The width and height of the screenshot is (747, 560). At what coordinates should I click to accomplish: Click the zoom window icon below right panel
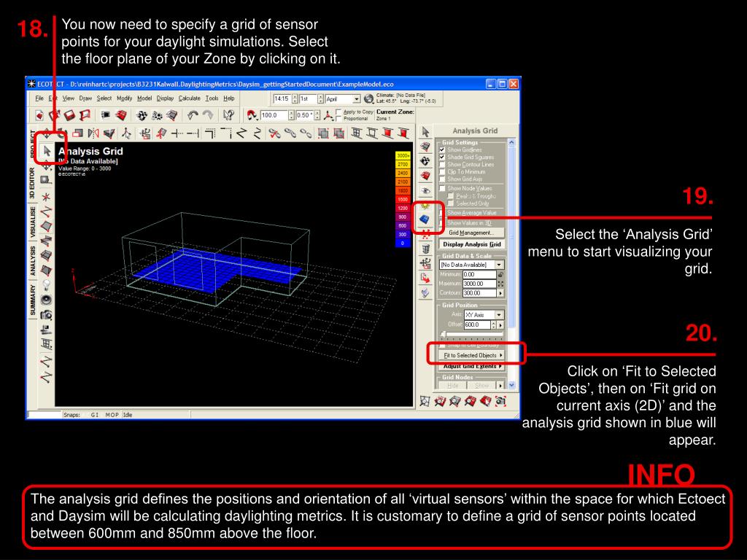(425, 402)
